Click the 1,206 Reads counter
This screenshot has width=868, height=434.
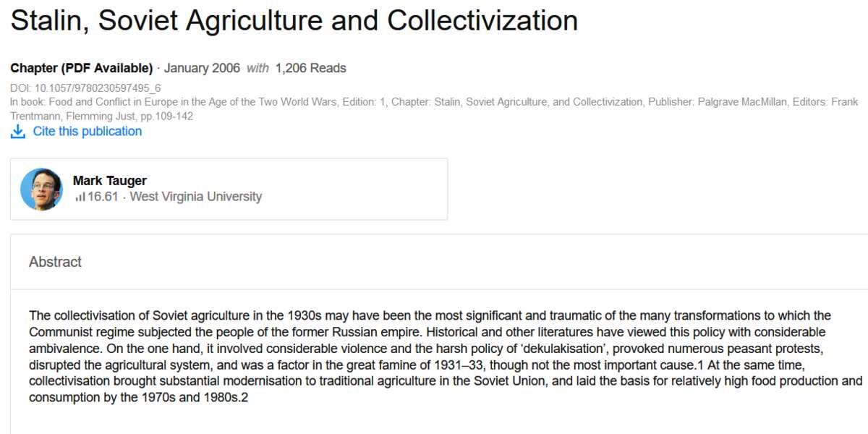(311, 69)
